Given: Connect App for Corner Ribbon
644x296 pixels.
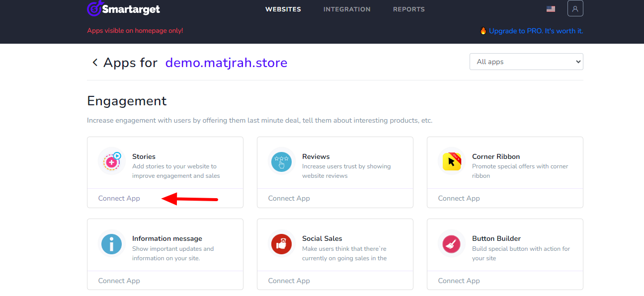Looking at the screenshot, I should pyautogui.click(x=459, y=198).
